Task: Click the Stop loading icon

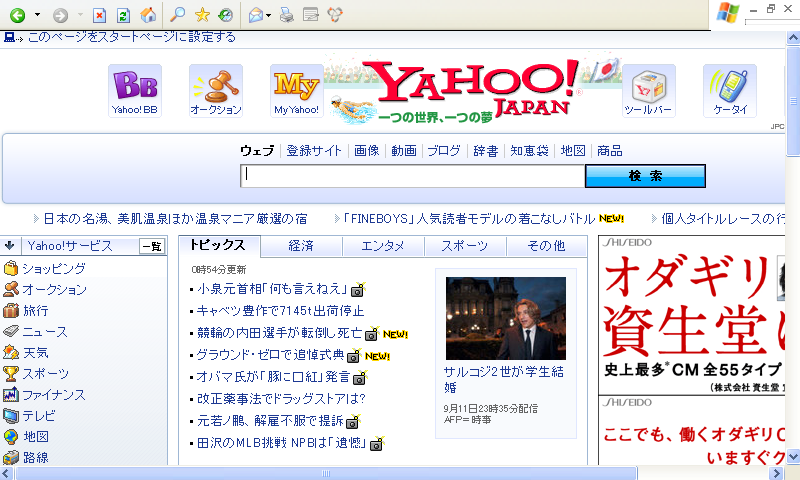Action: point(99,15)
